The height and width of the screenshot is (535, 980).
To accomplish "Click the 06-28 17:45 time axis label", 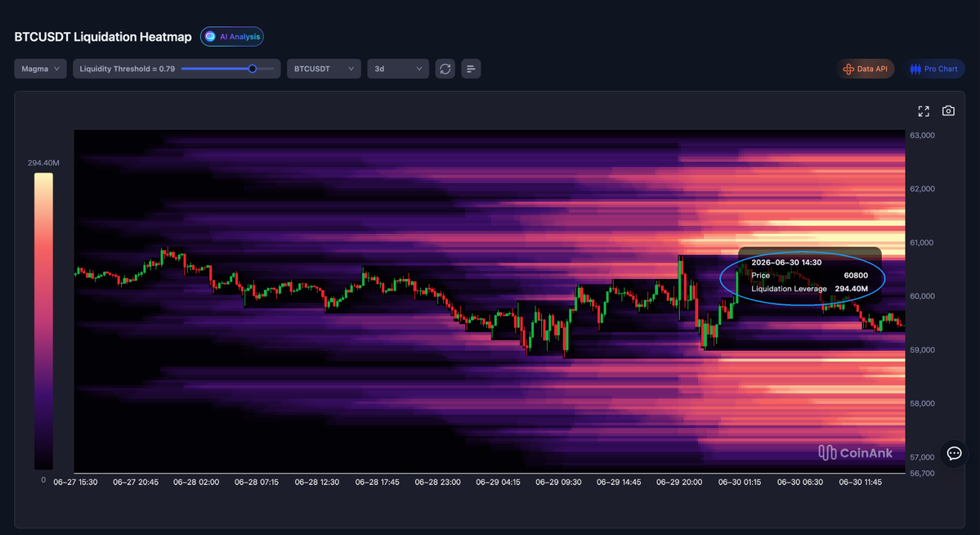I will 377,483.
